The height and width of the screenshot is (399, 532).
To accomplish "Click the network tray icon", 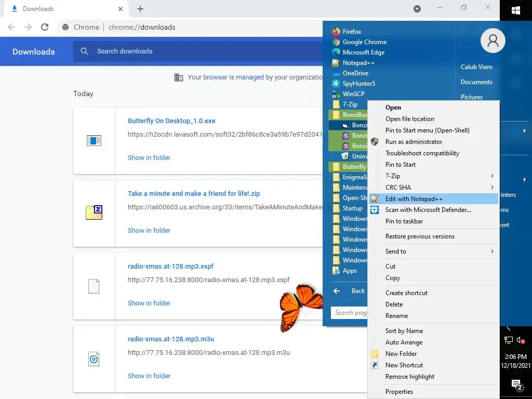I will 508,340.
